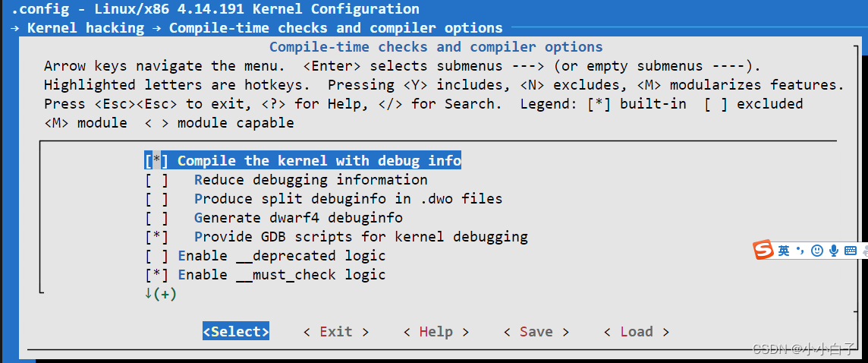Toggle punctuation mode in the IME bar
This screenshot has height=363, width=868.
[x=800, y=251]
